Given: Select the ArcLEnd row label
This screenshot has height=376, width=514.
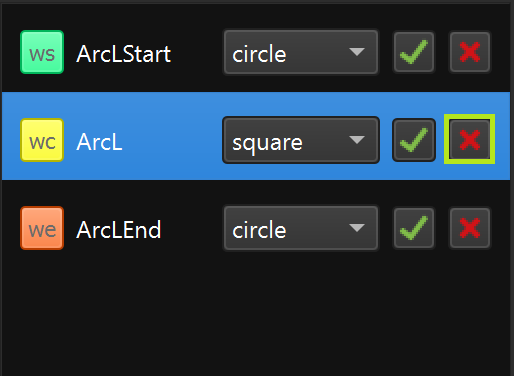Looking at the screenshot, I should click(x=119, y=230).
